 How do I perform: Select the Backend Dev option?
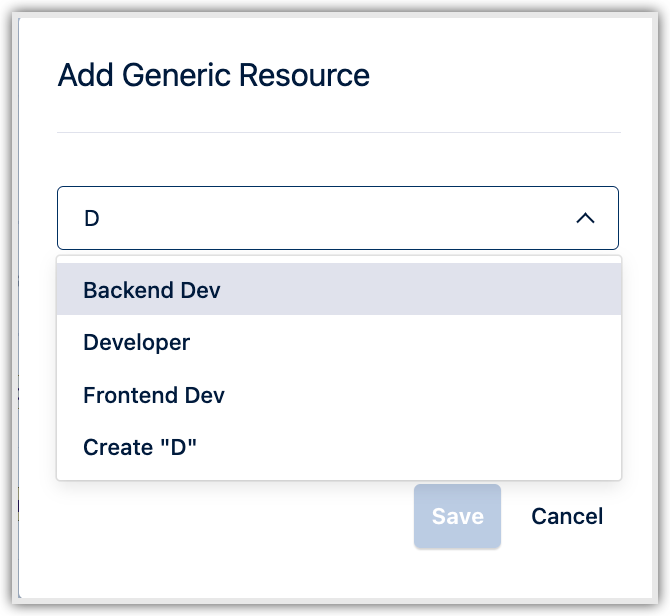[152, 290]
